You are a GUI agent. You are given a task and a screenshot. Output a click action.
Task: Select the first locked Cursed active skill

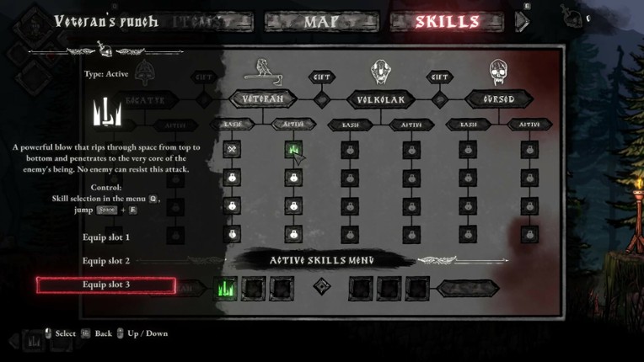pos(529,151)
